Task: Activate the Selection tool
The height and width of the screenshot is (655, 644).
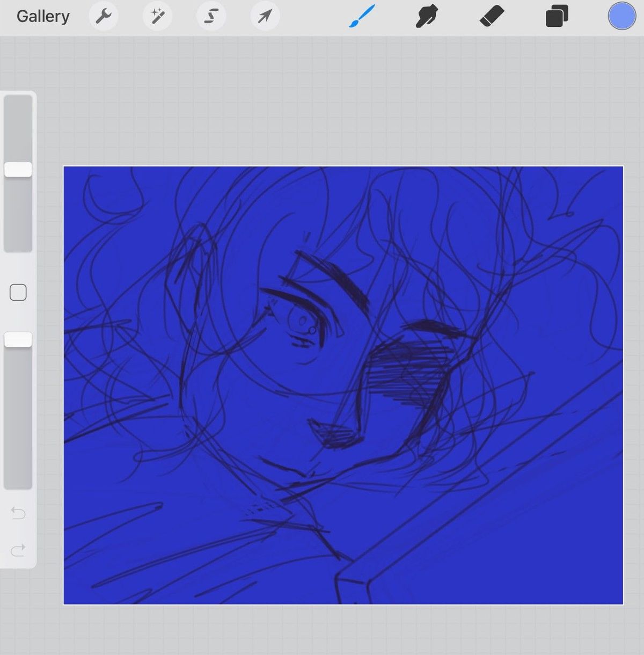Action: (211, 17)
